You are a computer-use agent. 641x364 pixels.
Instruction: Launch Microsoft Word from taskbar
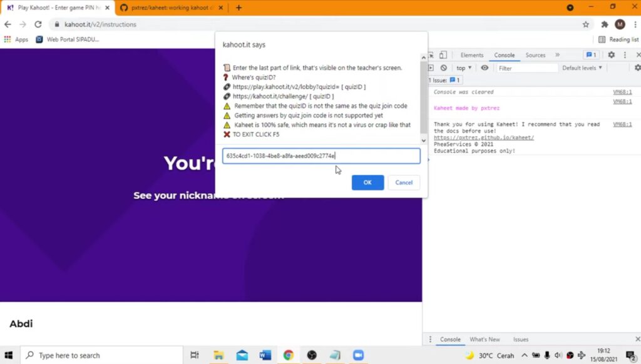(x=265, y=355)
